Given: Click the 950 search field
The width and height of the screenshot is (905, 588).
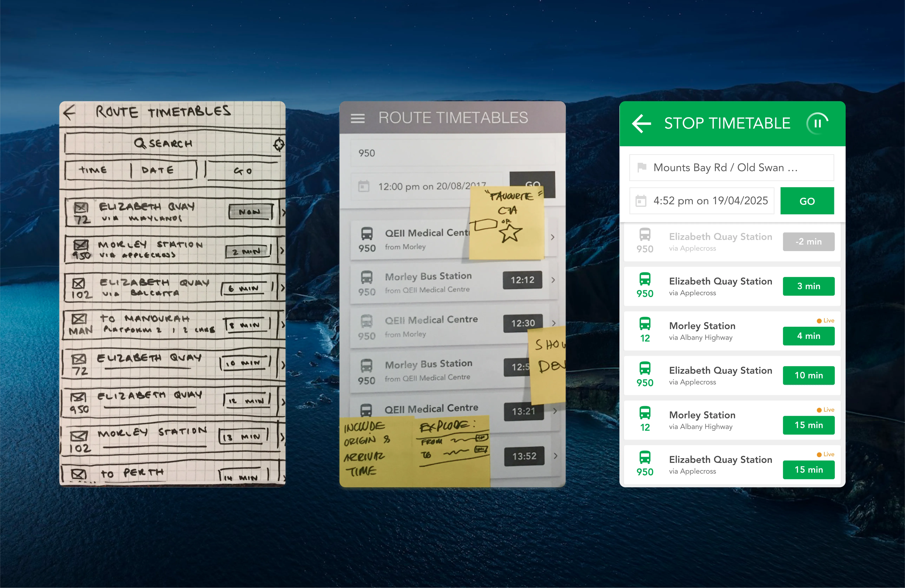Looking at the screenshot, I should (x=452, y=153).
